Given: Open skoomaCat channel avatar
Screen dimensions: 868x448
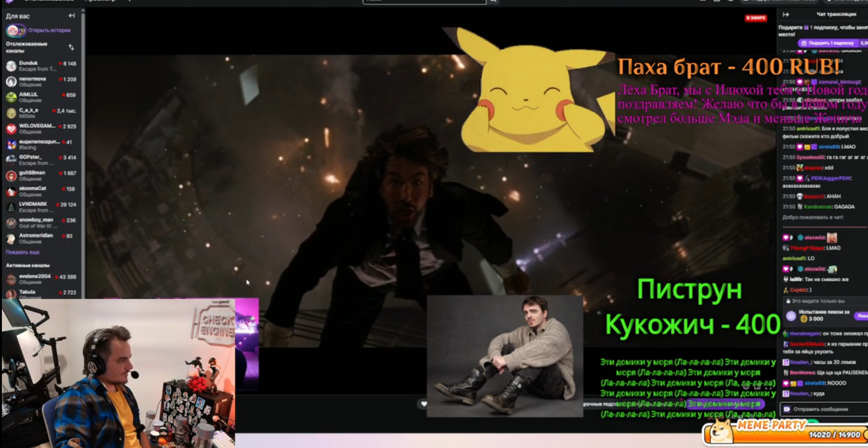Looking at the screenshot, I should (11, 191).
